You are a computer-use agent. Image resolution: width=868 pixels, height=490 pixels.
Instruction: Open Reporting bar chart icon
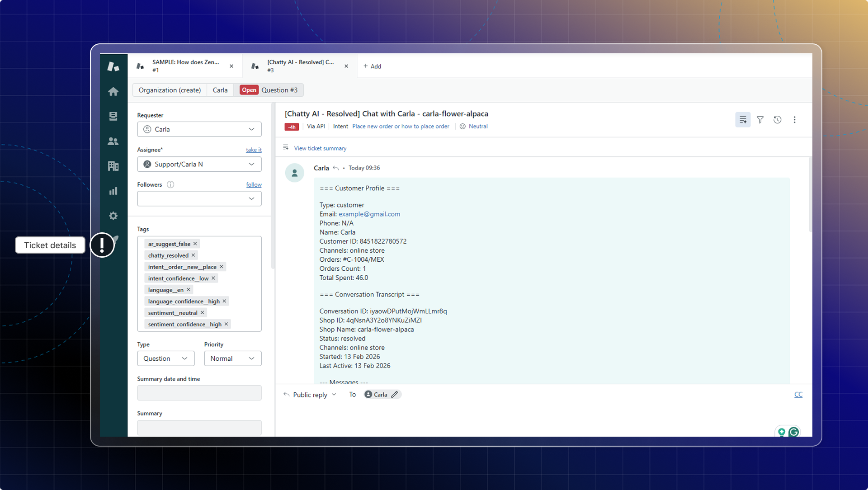pyautogui.click(x=113, y=191)
